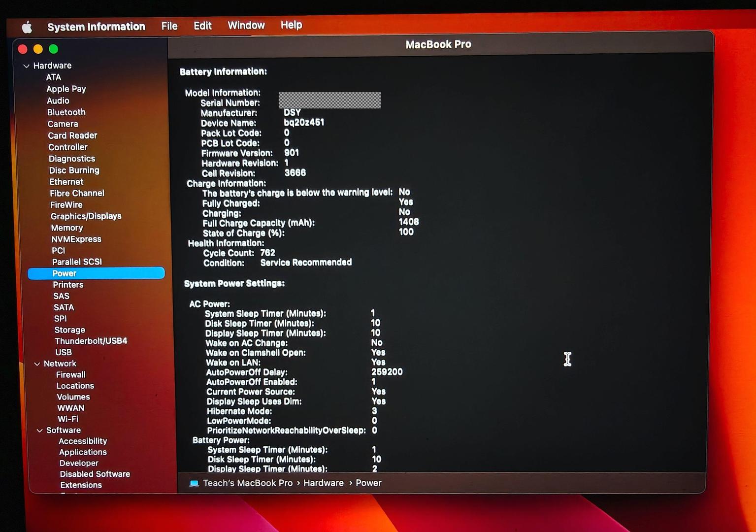
Task: Select USB in the sidebar
Action: [64, 352]
